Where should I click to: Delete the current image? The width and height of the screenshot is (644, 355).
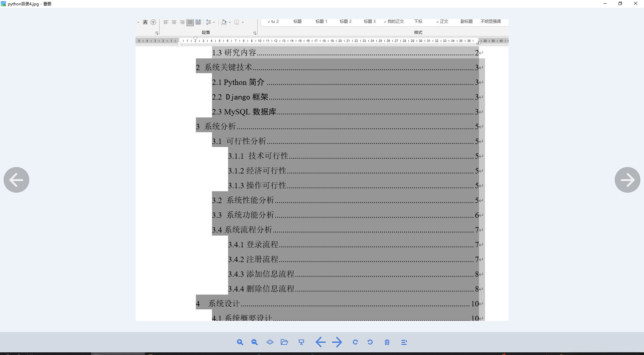pos(387,342)
